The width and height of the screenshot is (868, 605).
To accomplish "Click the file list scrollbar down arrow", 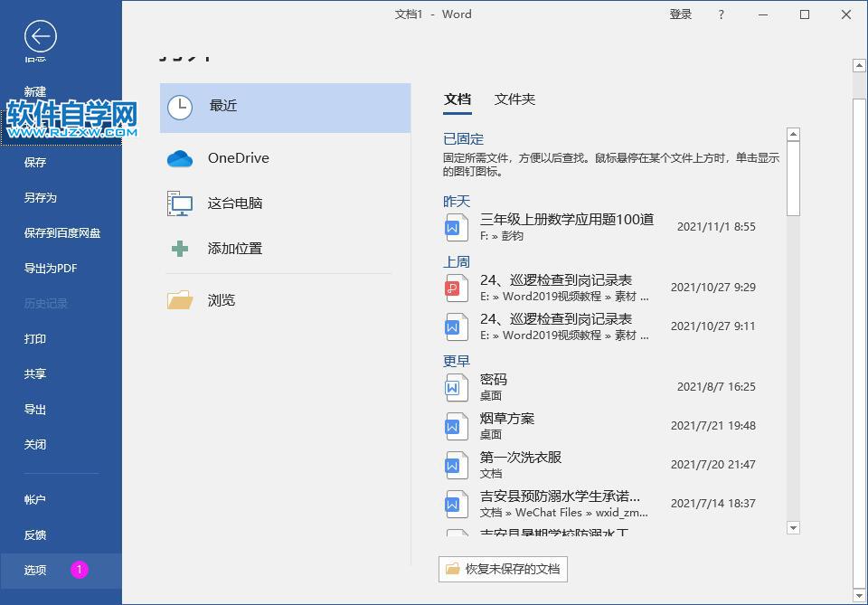I will [x=793, y=527].
